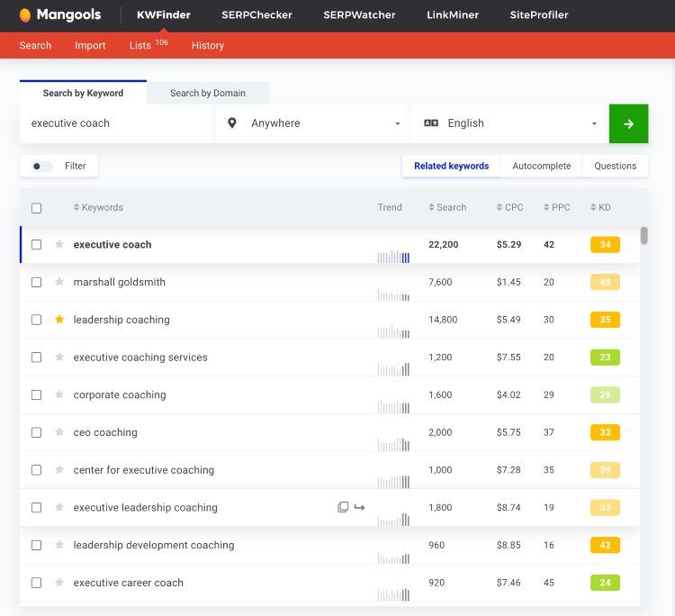Switch to the Questions tab
This screenshot has height=616, width=675.
pyautogui.click(x=616, y=166)
